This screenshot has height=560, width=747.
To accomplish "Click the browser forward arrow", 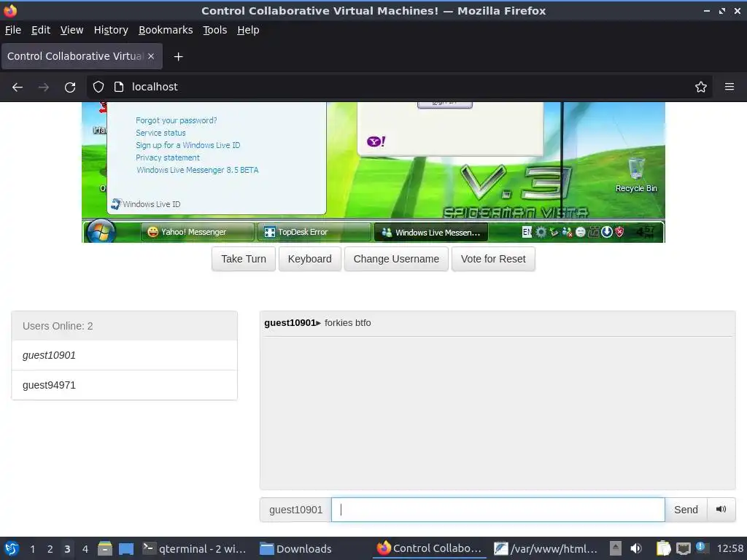I will point(43,87).
